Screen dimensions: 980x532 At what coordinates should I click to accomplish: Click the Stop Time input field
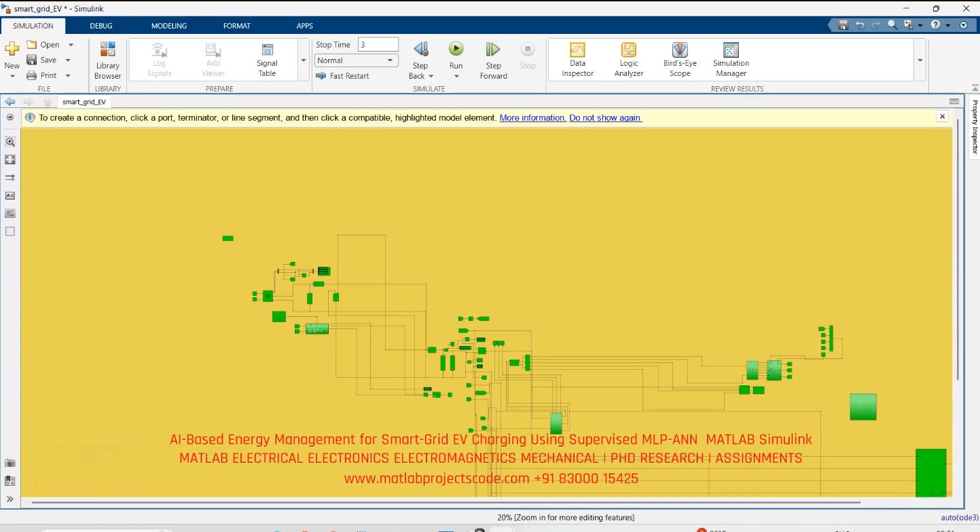tap(378, 44)
